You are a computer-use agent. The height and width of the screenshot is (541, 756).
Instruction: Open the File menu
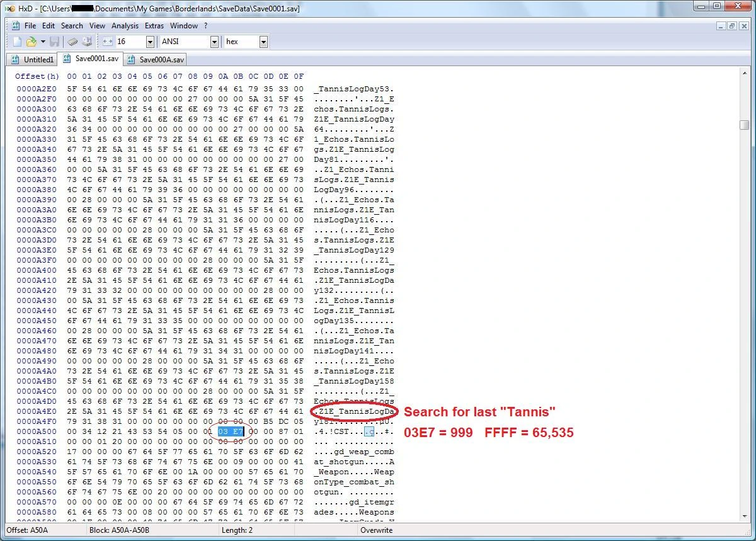(30, 26)
